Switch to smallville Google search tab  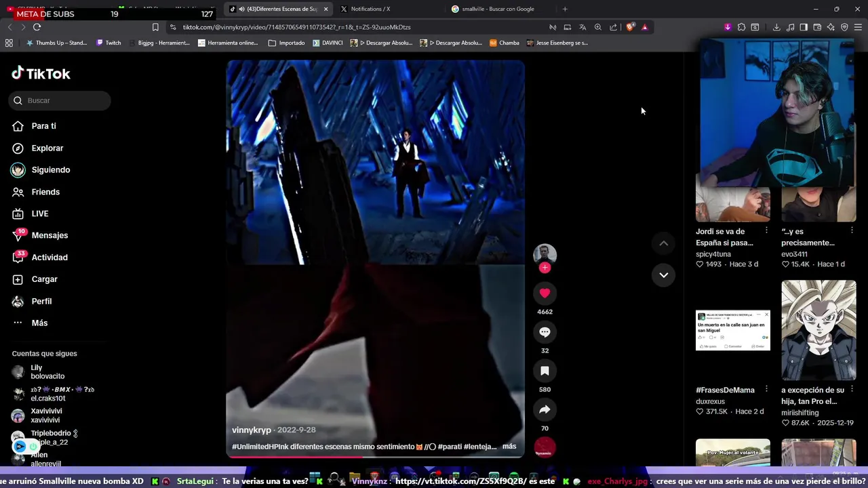pos(498,9)
